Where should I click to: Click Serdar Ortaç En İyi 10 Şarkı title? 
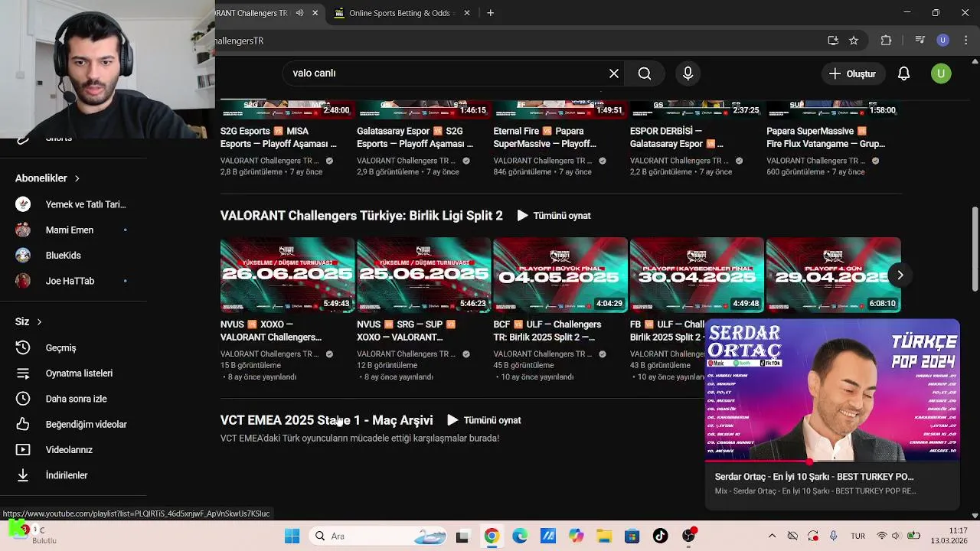coord(814,477)
